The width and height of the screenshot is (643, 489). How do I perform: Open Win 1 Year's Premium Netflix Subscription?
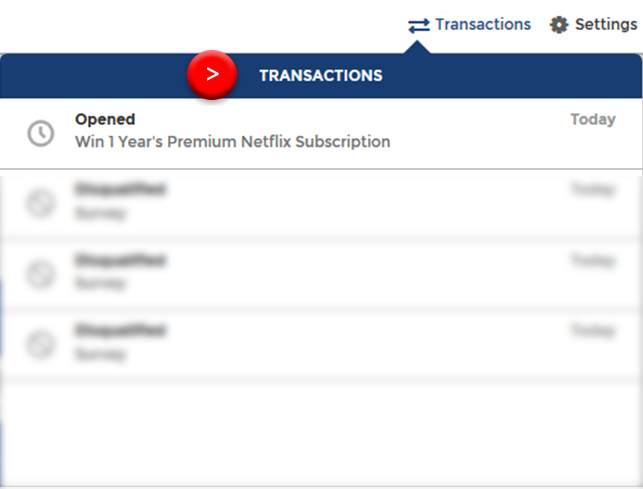coord(233,142)
